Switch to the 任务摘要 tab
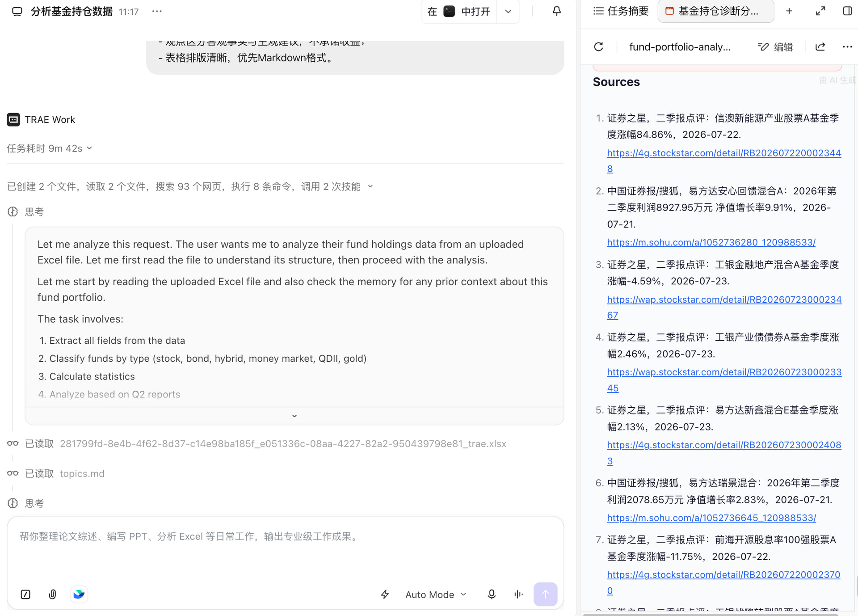858x616 pixels. 621,11
